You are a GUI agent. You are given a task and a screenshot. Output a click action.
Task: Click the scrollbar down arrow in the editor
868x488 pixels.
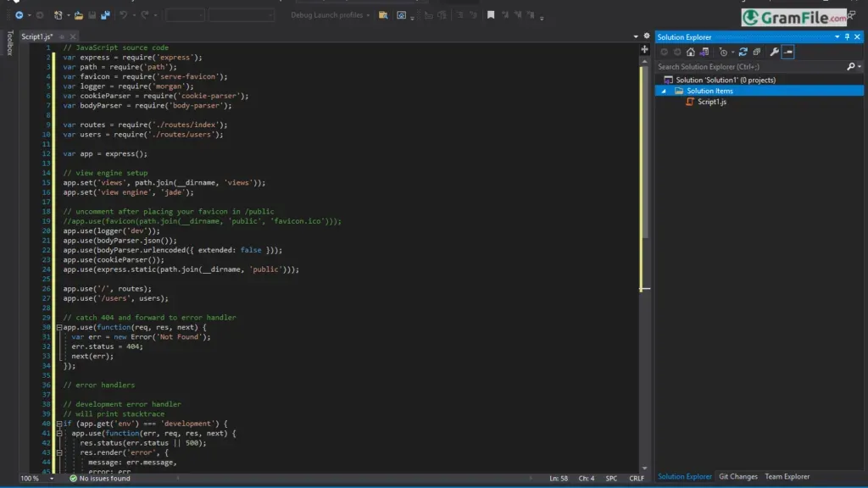[644, 469]
